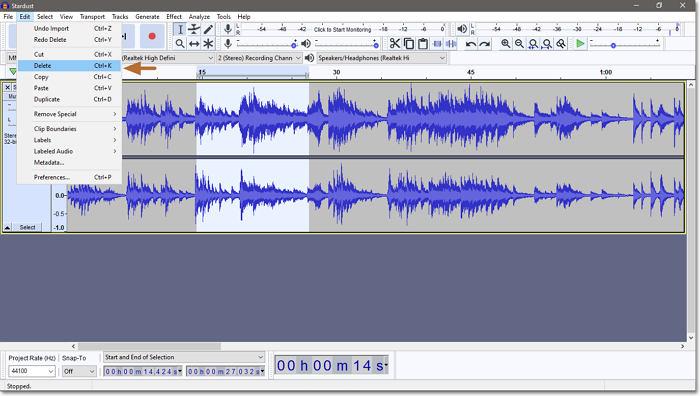The image size is (700, 396).
Task: Click Fit project to width icon
Action: [x=547, y=44]
